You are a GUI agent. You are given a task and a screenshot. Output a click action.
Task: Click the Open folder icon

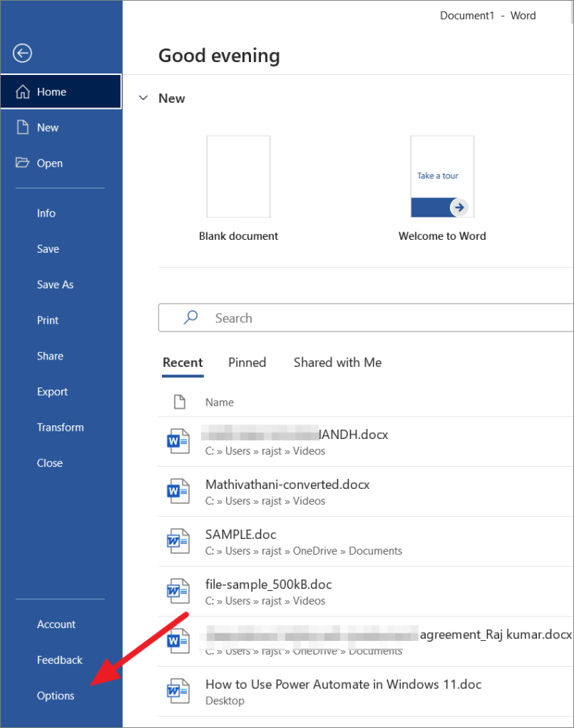(x=22, y=163)
